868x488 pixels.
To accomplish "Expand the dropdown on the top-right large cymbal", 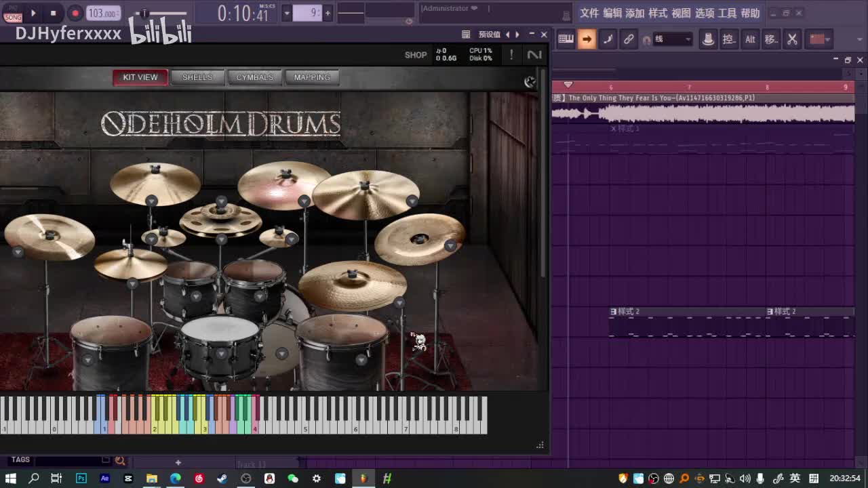I will pos(412,201).
